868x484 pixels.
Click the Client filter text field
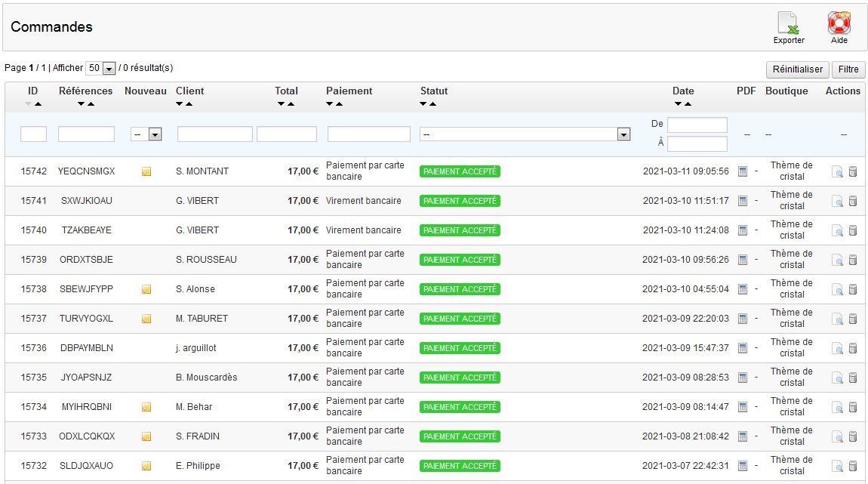coord(214,134)
